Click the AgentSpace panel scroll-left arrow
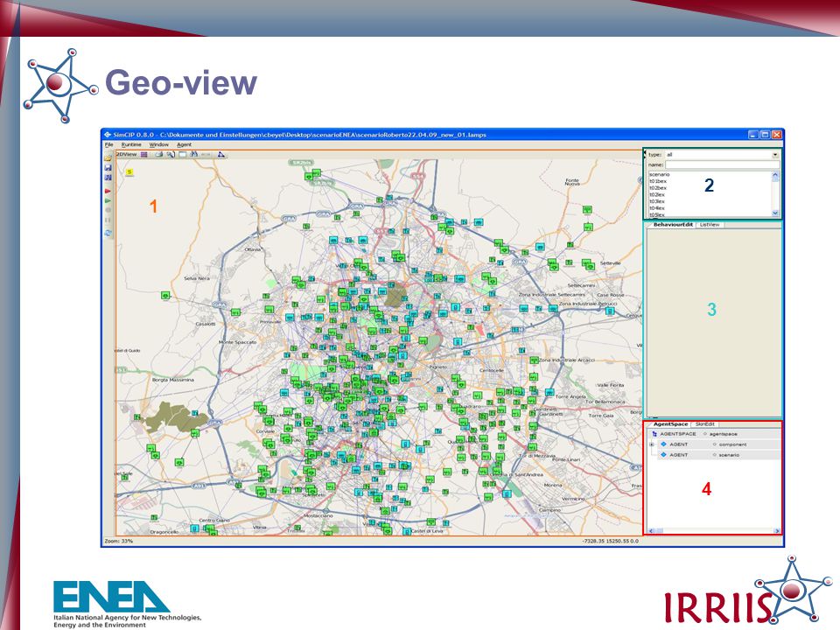 pos(651,531)
